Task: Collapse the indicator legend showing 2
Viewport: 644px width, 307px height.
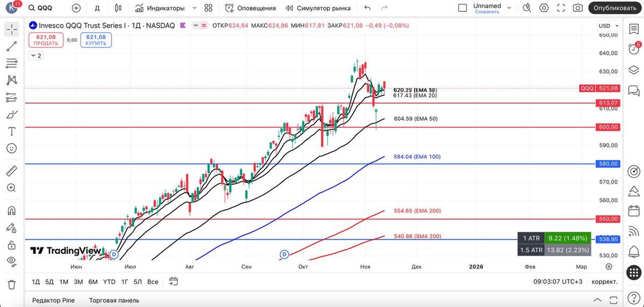Action: (36, 55)
